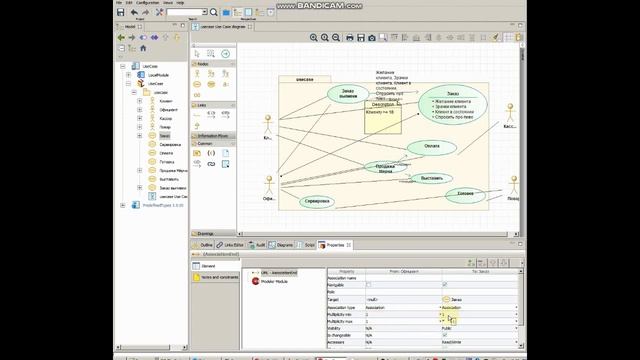This screenshot has width=640, height=360.
Task: Toggle Is changeable checkbox in To column
Action: (444, 335)
